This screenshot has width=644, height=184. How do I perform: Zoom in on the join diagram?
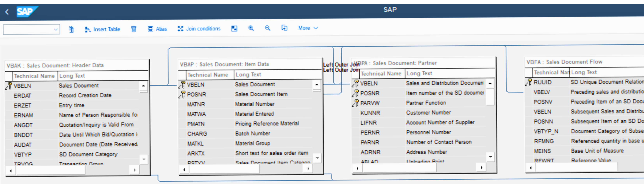pyautogui.click(x=251, y=28)
